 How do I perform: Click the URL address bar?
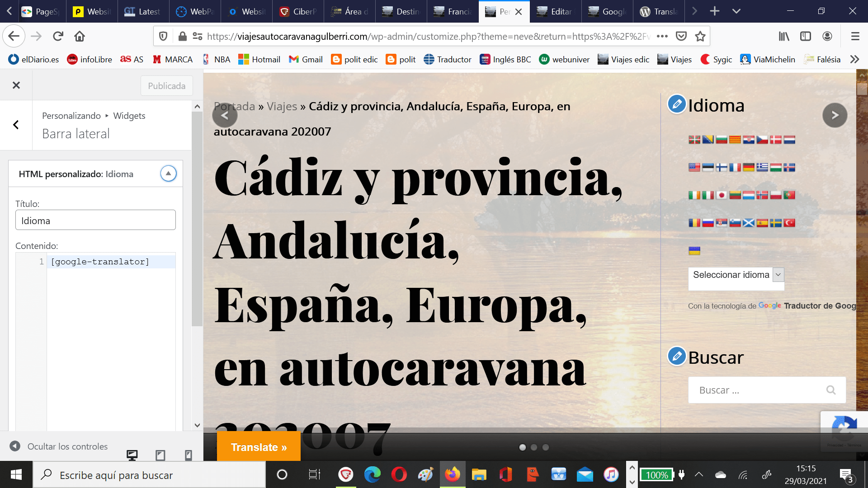(x=428, y=36)
